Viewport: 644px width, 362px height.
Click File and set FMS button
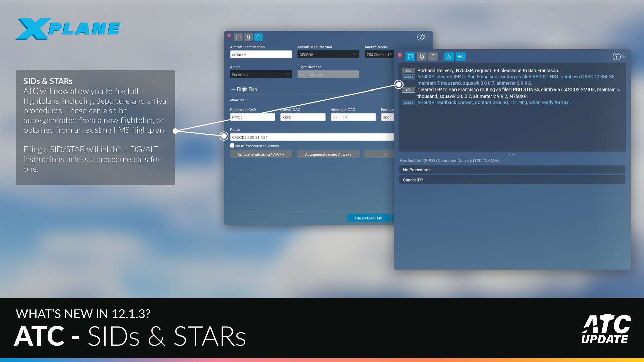(369, 218)
